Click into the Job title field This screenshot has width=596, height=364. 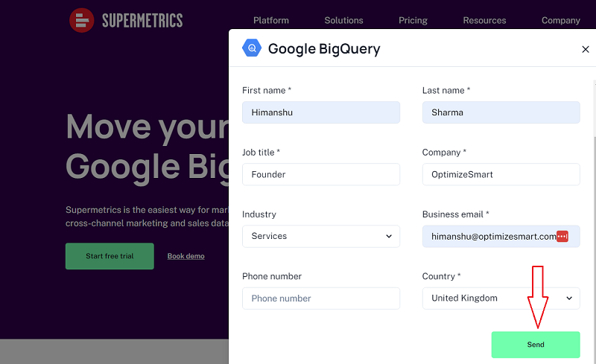[x=321, y=174]
